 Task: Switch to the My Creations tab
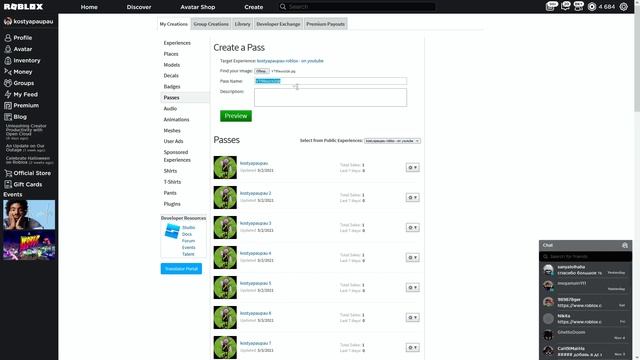click(173, 24)
